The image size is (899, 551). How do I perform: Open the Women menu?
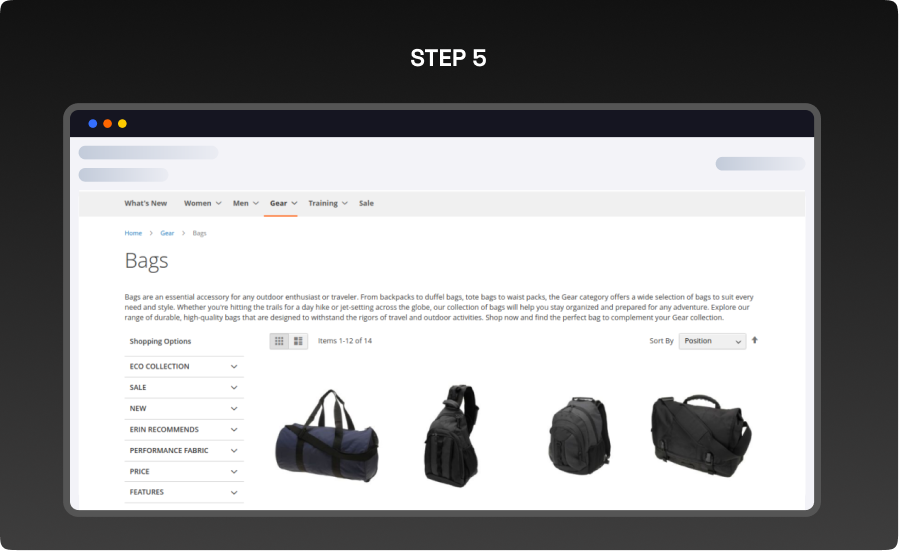(202, 203)
